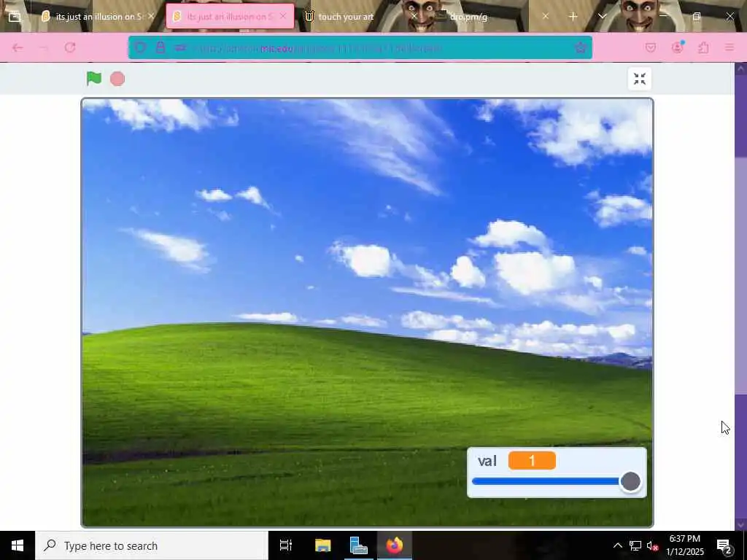Click the scrollbar up arrow
747x560 pixels.
pos(741,69)
